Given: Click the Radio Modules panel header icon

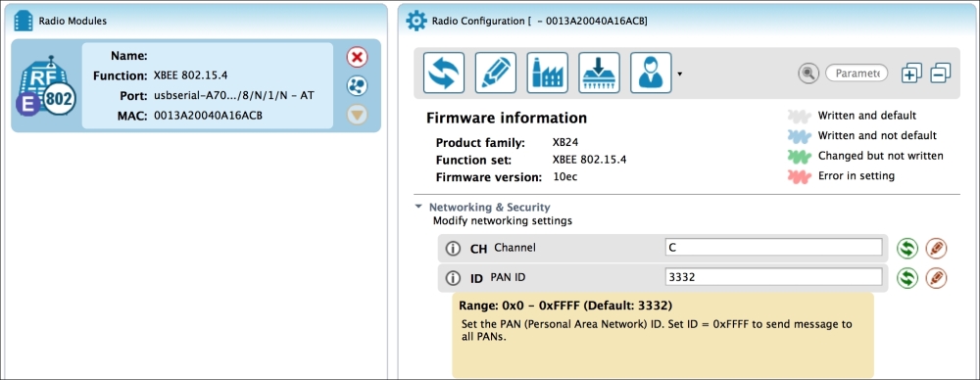Looking at the screenshot, I should click(24, 21).
